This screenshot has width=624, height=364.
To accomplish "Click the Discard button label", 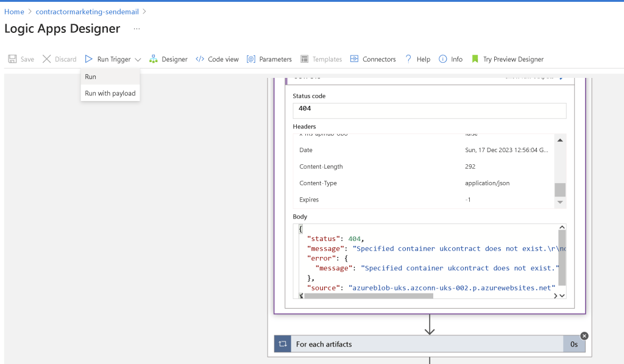I will (66, 59).
